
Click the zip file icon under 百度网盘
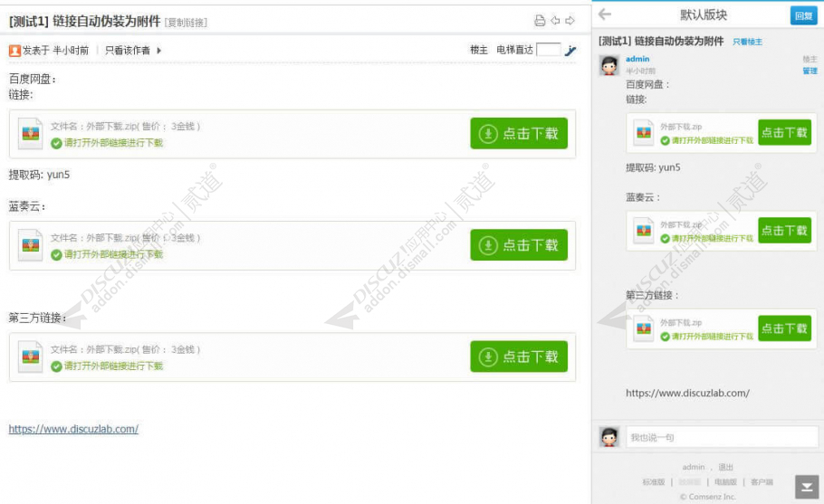coord(31,134)
